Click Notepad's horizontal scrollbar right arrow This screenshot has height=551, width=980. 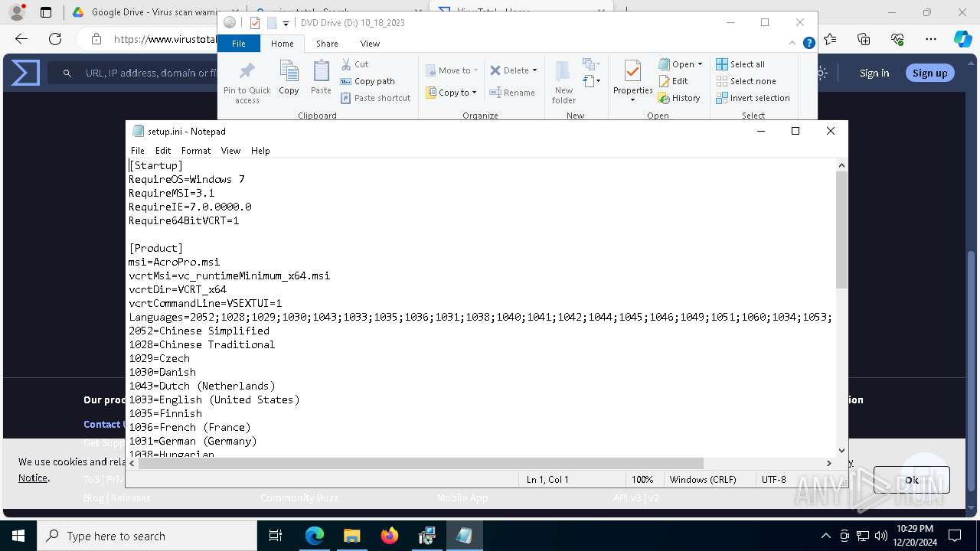(x=828, y=463)
